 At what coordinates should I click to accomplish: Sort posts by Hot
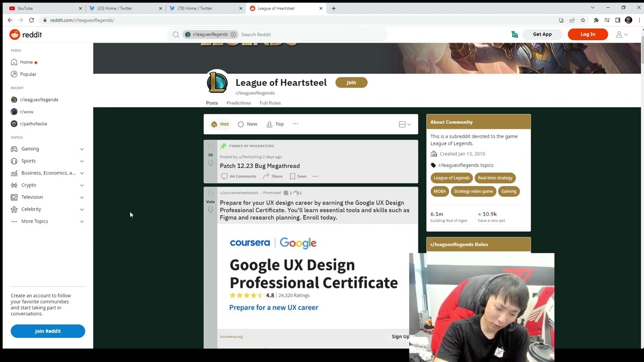(x=220, y=124)
